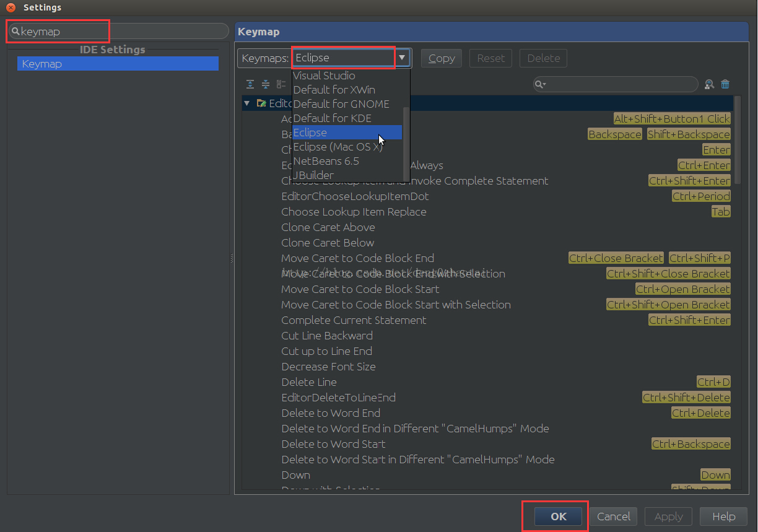758x532 pixels.
Task: Select Clone Caret Above action
Action: coord(328,227)
